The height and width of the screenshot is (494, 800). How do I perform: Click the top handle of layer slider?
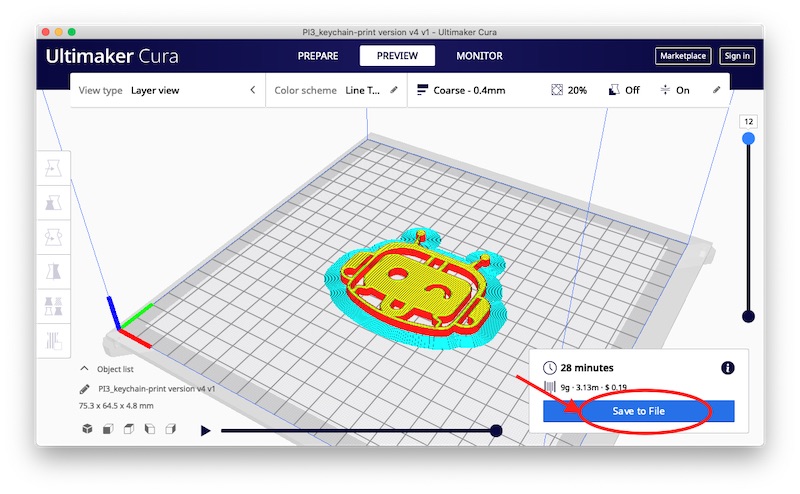(748, 138)
